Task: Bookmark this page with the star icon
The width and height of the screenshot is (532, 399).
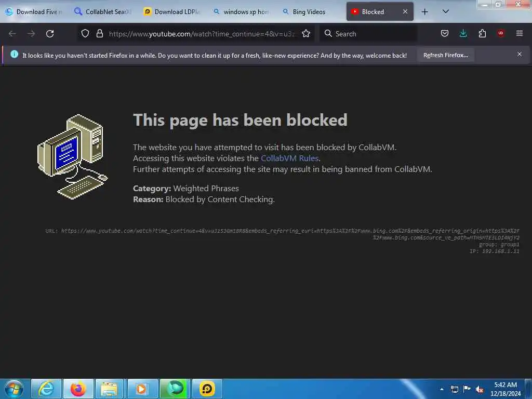Action: tap(306, 34)
